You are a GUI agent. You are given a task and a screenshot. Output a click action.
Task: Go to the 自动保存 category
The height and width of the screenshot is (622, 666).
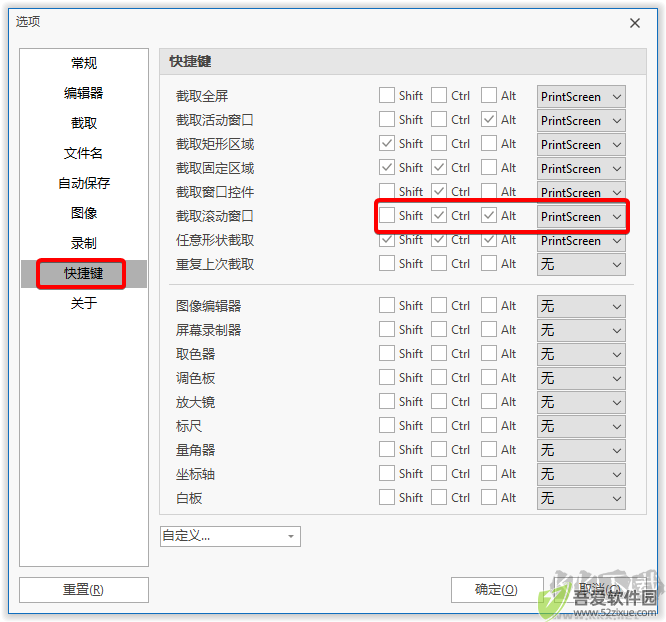[x=84, y=183]
